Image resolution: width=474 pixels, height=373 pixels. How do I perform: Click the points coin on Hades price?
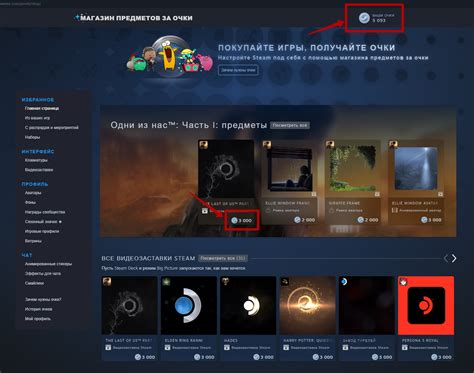256,357
